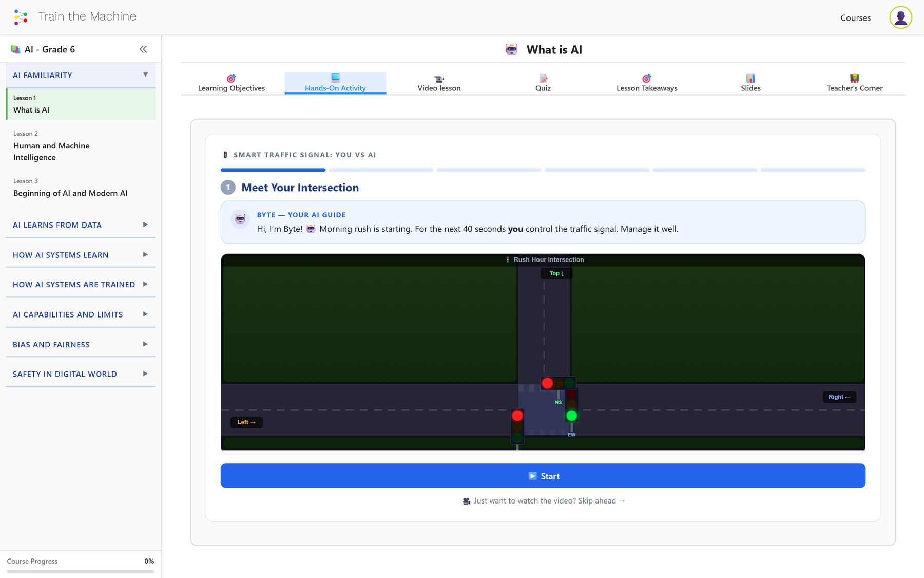
Task: Expand Bias and Fairness section
Action: coord(81,344)
